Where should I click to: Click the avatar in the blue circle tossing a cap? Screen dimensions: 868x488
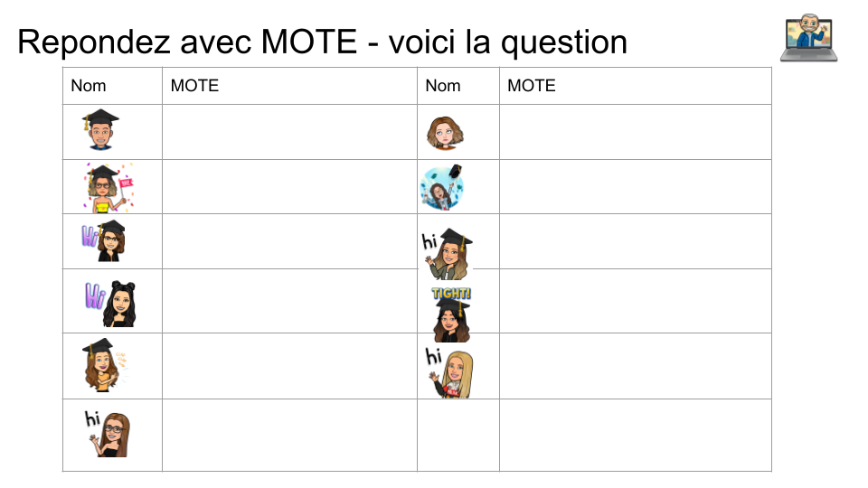click(443, 187)
